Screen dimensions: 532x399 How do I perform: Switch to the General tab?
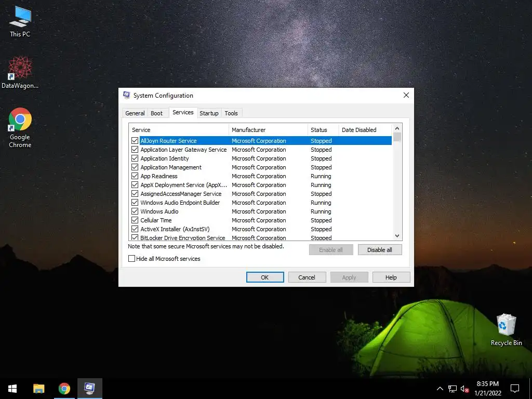click(x=135, y=113)
